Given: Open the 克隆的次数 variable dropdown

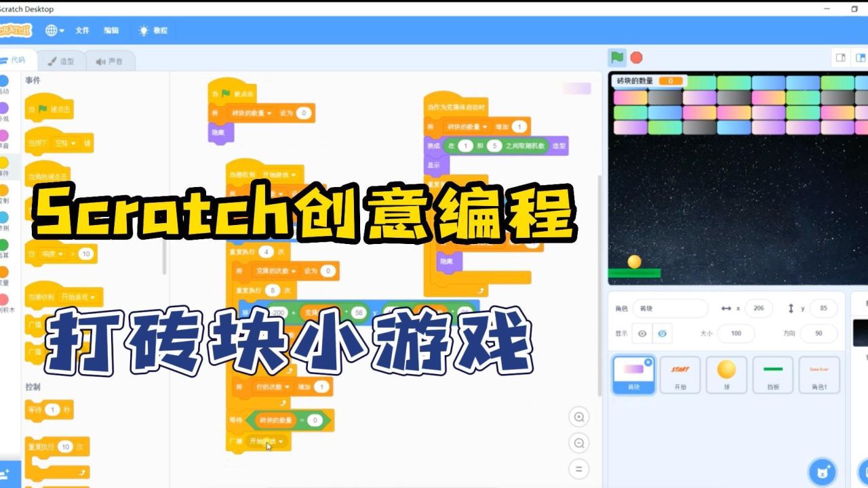Looking at the screenshot, I should [x=276, y=271].
